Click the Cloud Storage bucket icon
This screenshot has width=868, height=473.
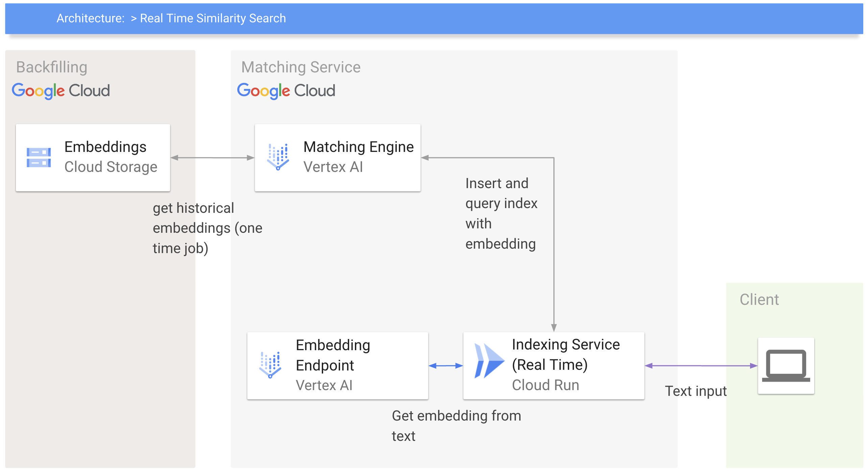point(39,157)
